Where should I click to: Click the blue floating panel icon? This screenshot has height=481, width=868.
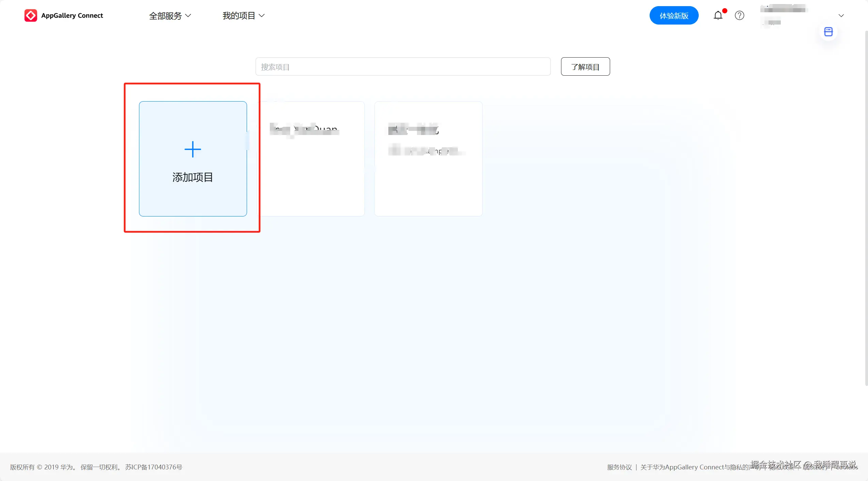pos(828,32)
